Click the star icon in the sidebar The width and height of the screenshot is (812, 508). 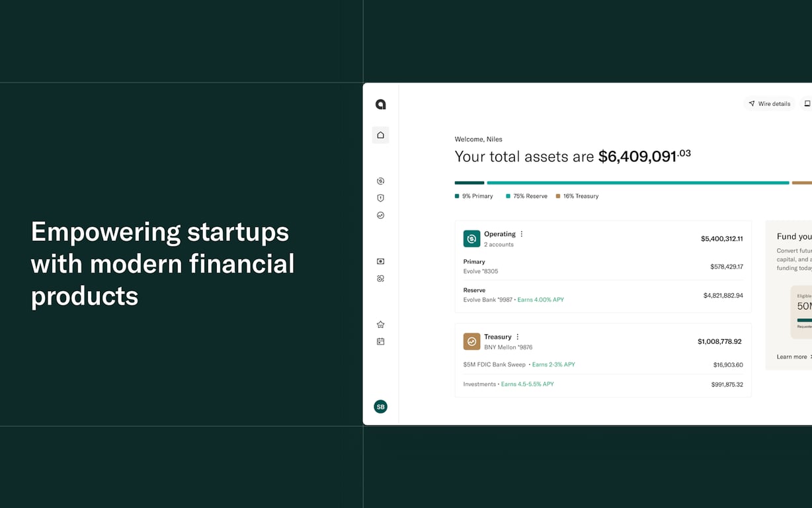pyautogui.click(x=380, y=325)
